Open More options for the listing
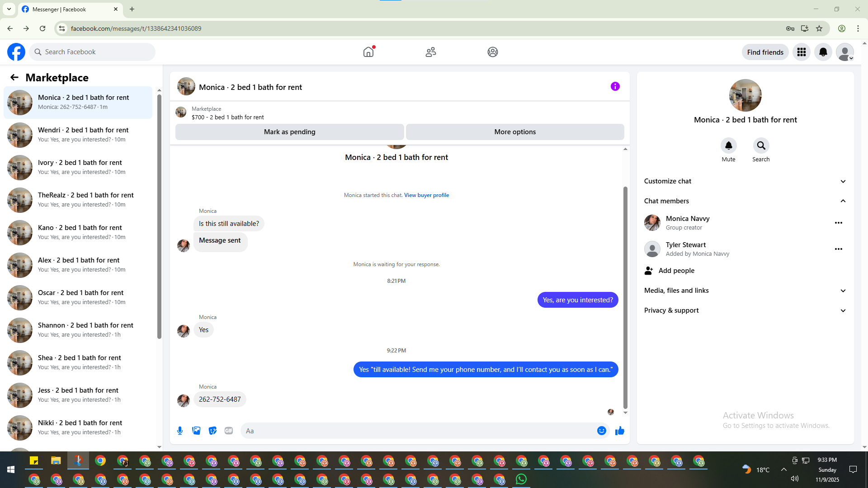This screenshot has height=488, width=868. 515,132
